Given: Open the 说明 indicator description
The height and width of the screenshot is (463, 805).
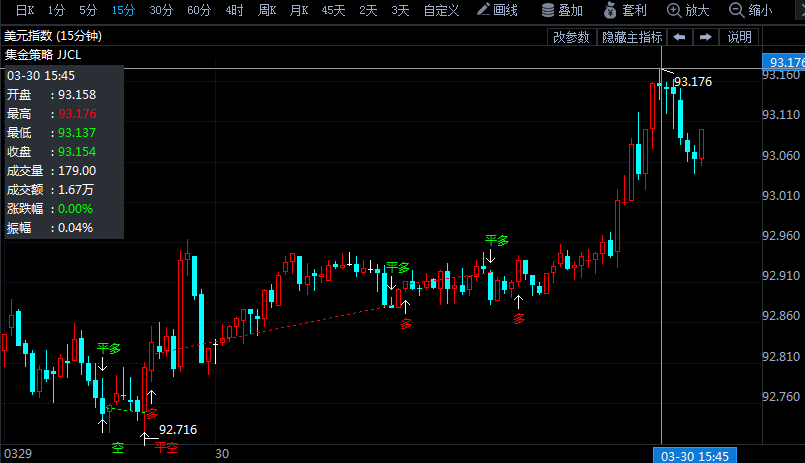Looking at the screenshot, I should click(x=739, y=37).
